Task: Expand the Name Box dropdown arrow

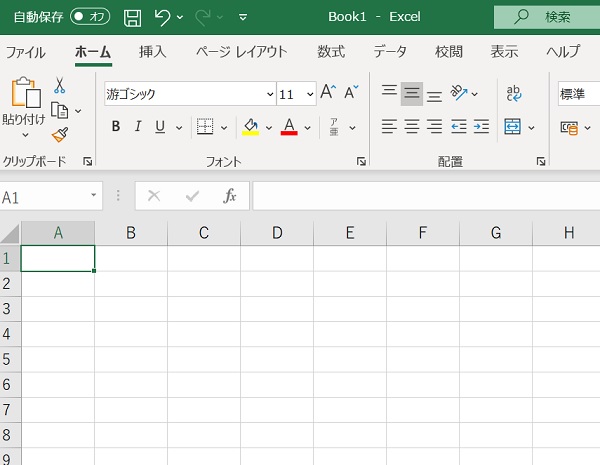Action: [x=94, y=196]
